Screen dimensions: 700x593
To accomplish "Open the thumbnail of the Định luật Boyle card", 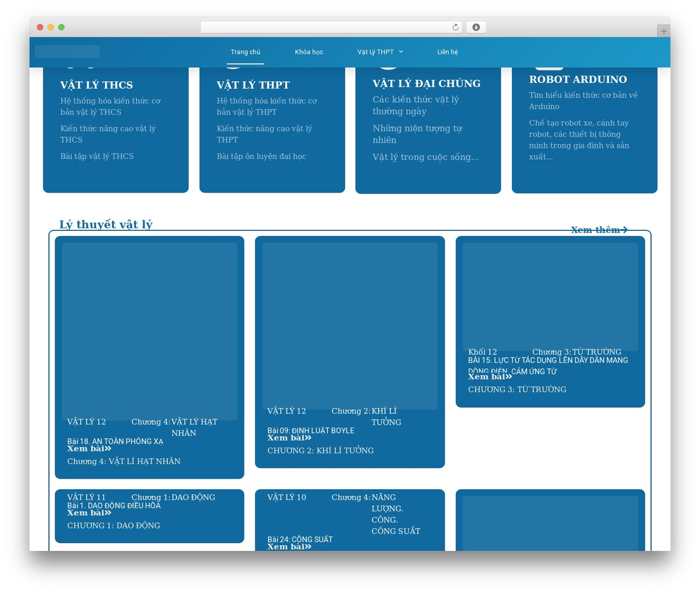I will (350, 326).
